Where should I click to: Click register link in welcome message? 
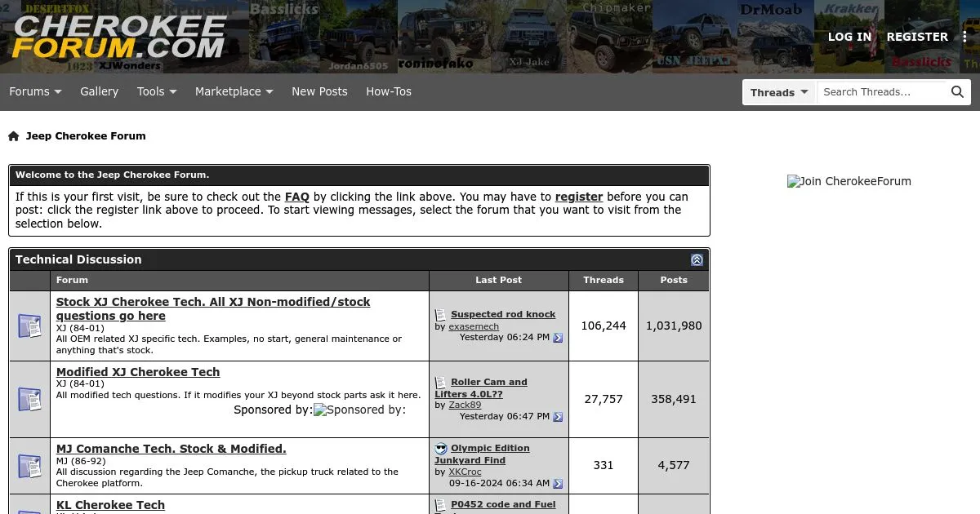579,197
